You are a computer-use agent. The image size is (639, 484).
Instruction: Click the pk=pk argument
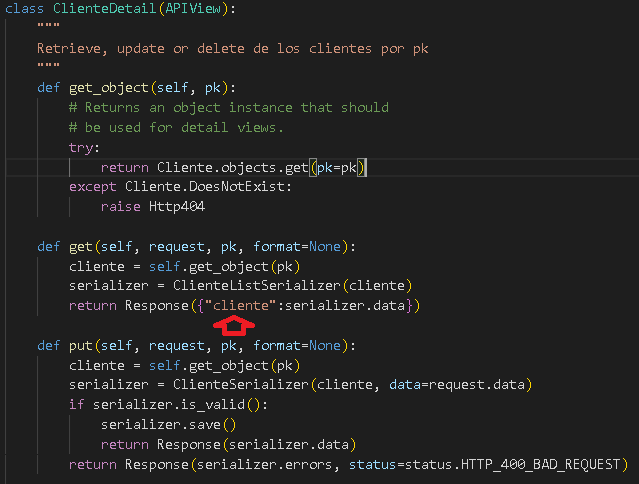[x=337, y=168]
